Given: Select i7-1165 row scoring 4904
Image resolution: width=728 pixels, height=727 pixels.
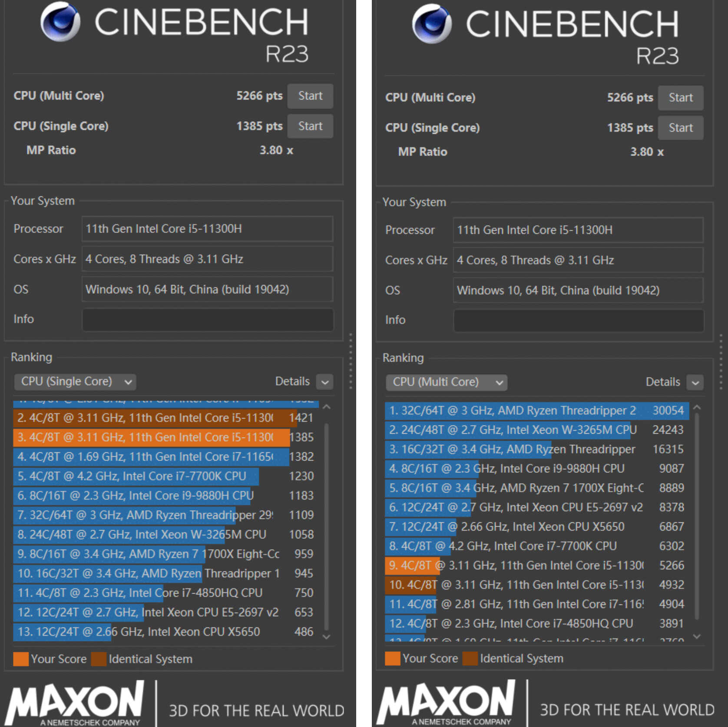Looking at the screenshot, I should coord(537,604).
